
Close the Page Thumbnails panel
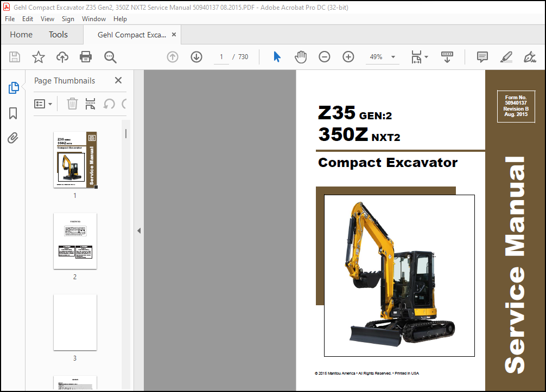(118, 80)
